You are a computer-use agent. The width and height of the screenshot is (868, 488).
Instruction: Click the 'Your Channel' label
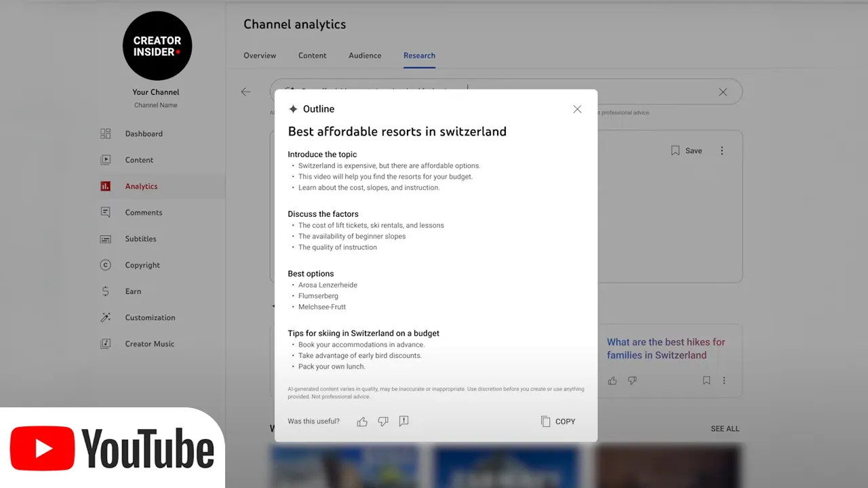(x=156, y=92)
